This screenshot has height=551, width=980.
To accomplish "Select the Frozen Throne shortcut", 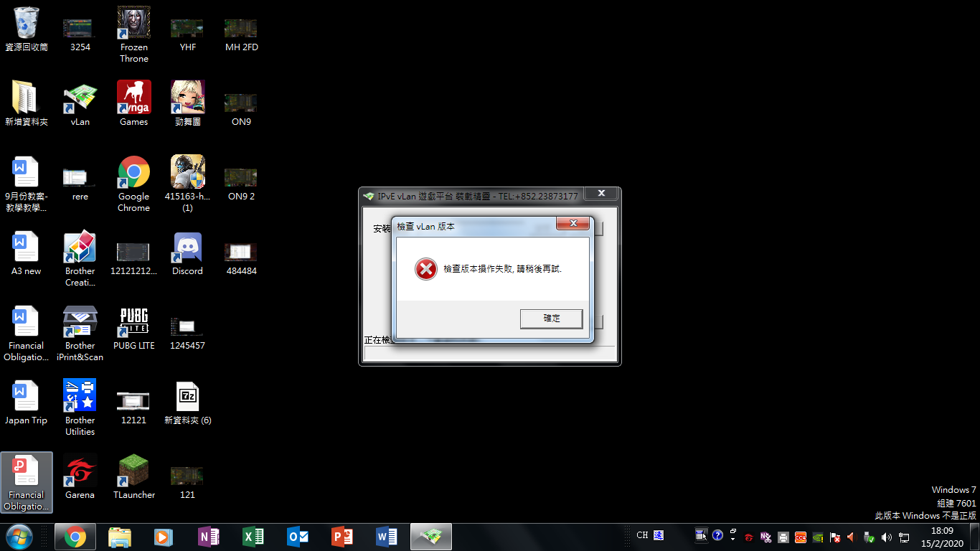I will pyautogui.click(x=133, y=34).
